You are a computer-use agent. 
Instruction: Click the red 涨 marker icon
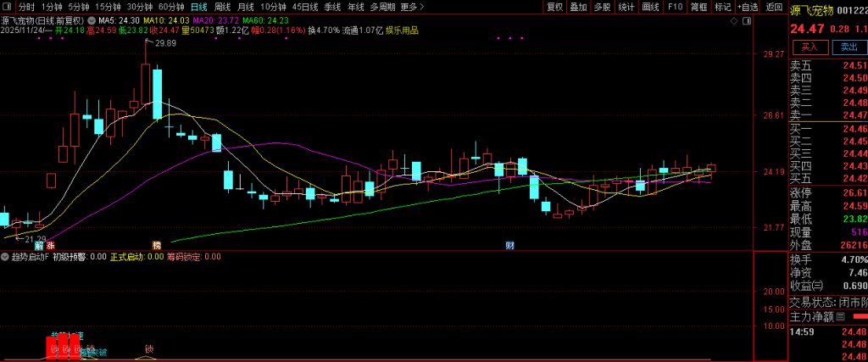[50, 245]
